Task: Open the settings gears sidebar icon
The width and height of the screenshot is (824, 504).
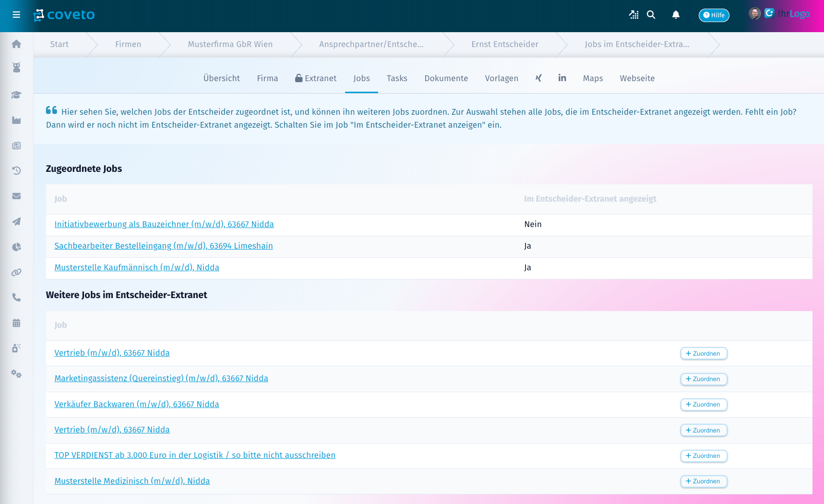Action: 16,373
